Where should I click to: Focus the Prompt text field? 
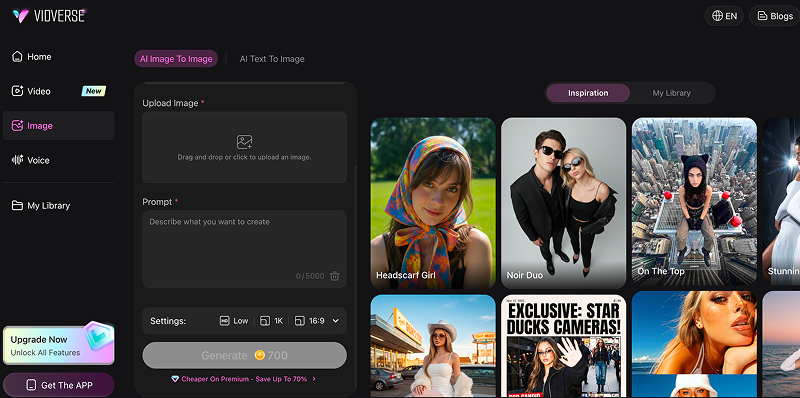tap(244, 249)
